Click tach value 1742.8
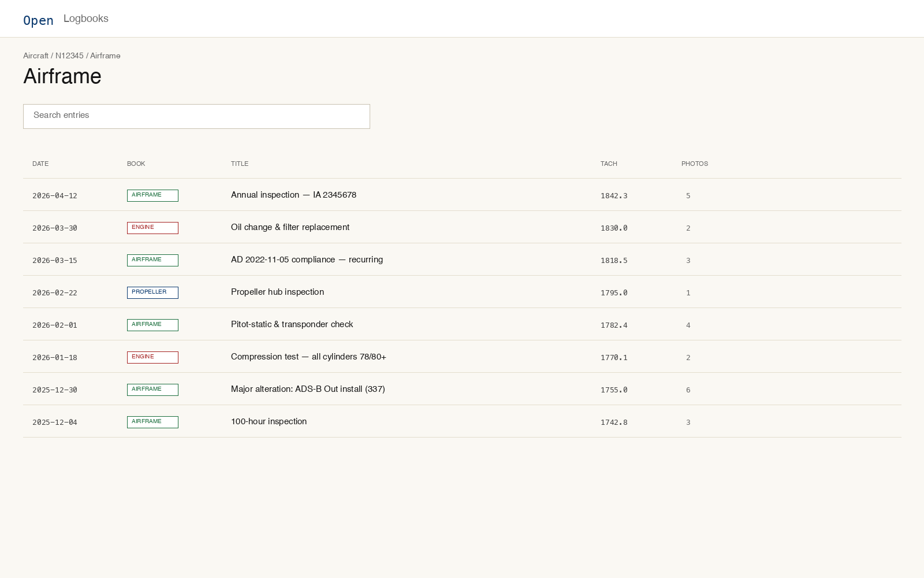The height and width of the screenshot is (578, 924). pyautogui.click(x=614, y=423)
